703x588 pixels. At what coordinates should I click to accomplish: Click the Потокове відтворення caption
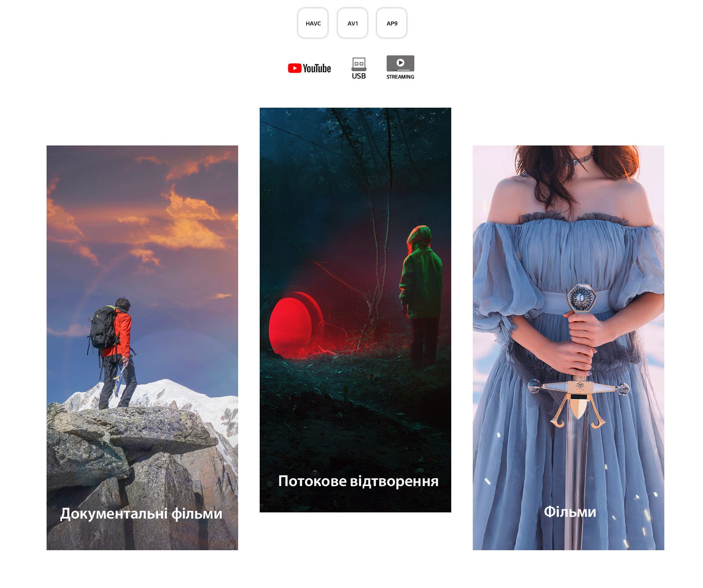358,481
